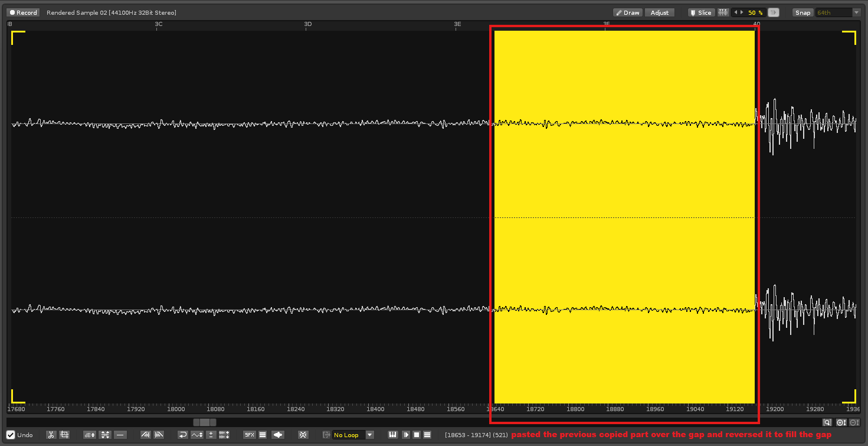The width and height of the screenshot is (868, 446).
Task: Click the smooth waveform icon
Action: tap(197, 435)
